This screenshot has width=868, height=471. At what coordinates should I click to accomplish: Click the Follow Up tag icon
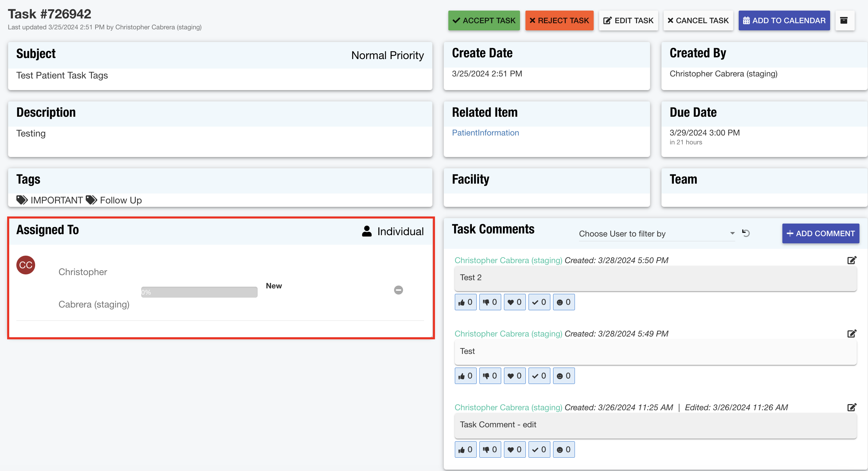pyautogui.click(x=91, y=200)
